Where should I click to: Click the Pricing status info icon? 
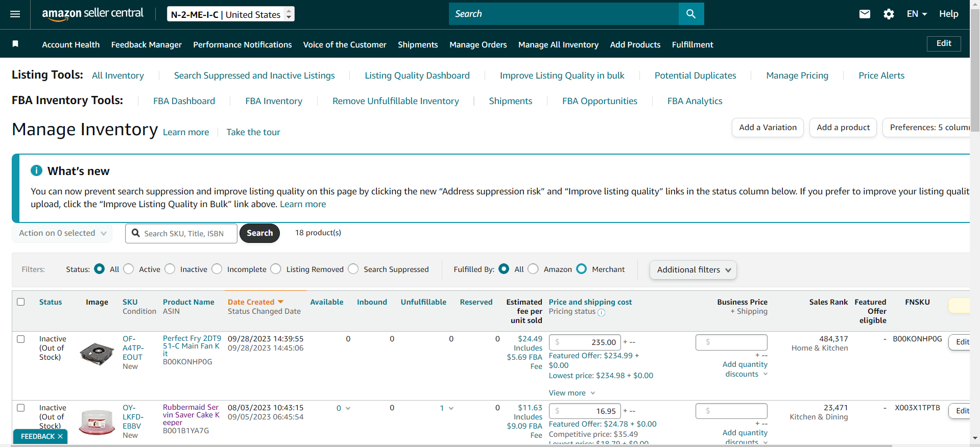tap(601, 312)
